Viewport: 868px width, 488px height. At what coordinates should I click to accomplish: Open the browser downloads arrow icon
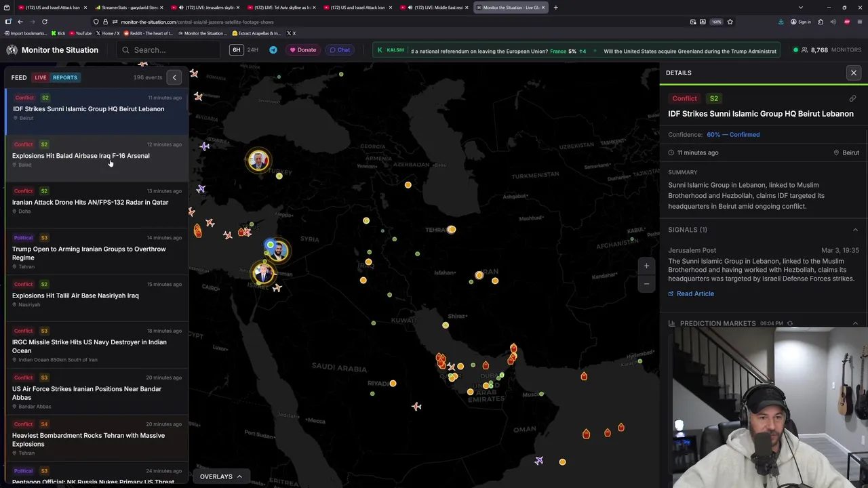tap(783, 22)
